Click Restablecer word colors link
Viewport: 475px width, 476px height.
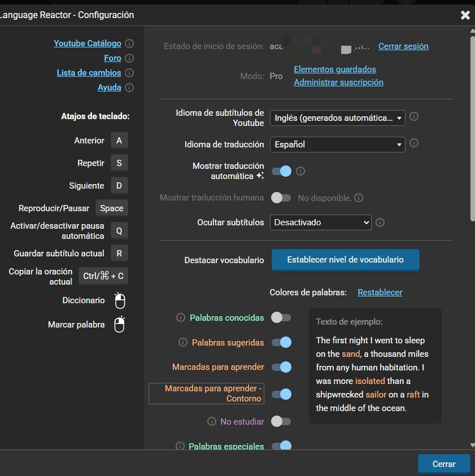pos(380,292)
